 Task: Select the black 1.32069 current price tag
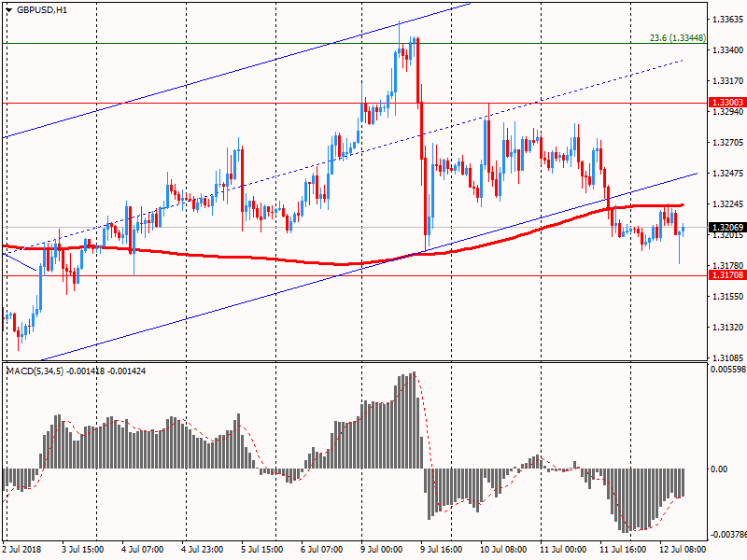click(727, 227)
